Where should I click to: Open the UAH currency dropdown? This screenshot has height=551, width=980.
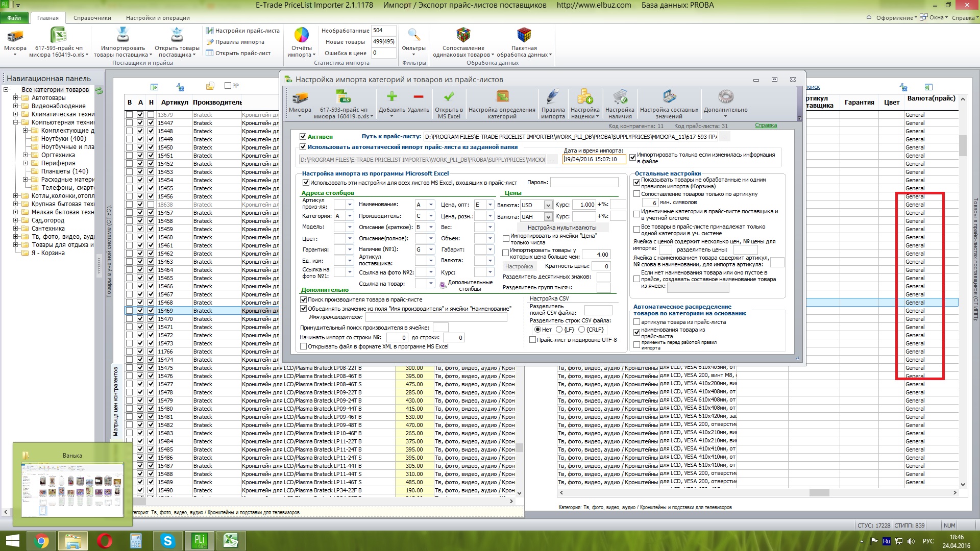click(x=548, y=217)
